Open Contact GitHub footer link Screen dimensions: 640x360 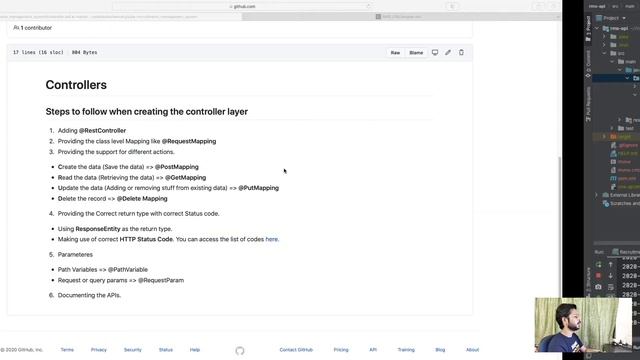296,350
